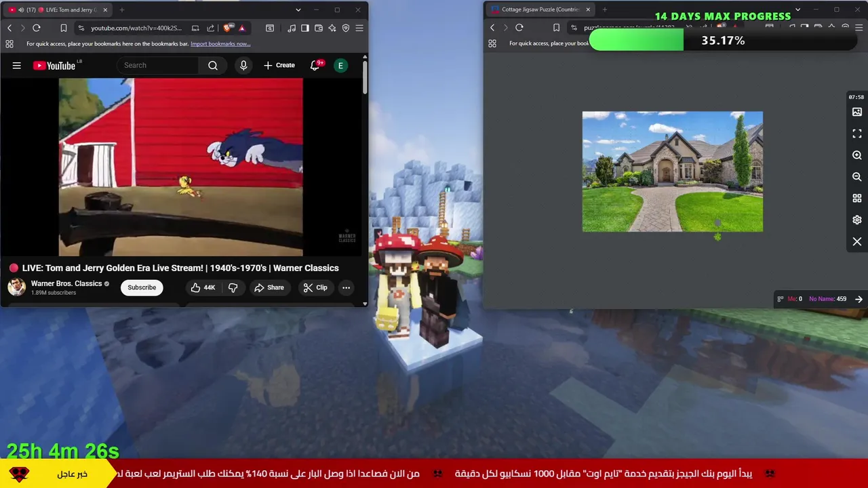Reload the YouTube page
The height and width of the screenshot is (488, 868).
pos(37,28)
